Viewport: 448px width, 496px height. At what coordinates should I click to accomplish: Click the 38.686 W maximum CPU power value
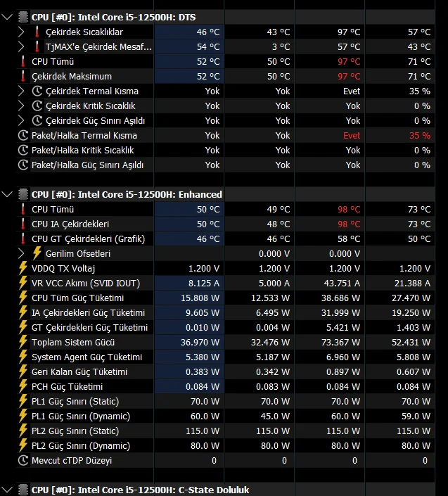click(x=341, y=298)
